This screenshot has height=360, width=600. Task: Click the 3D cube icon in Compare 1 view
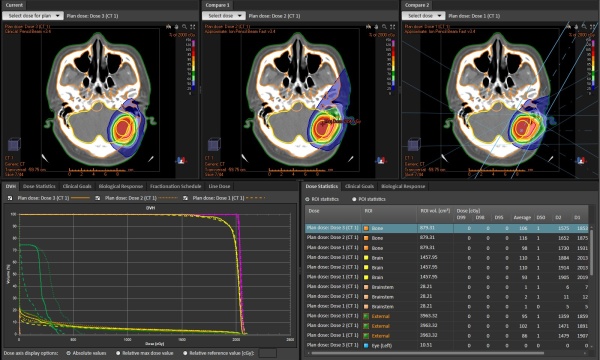[214, 145]
